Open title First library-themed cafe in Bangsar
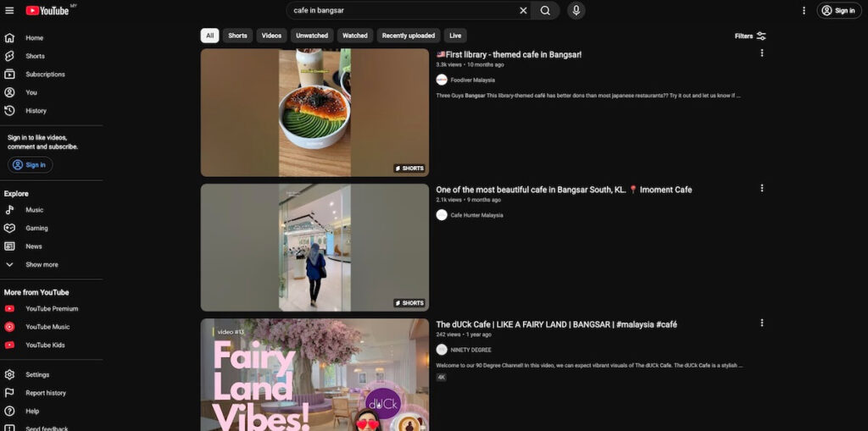Image resolution: width=868 pixels, height=431 pixels. pyautogui.click(x=509, y=55)
